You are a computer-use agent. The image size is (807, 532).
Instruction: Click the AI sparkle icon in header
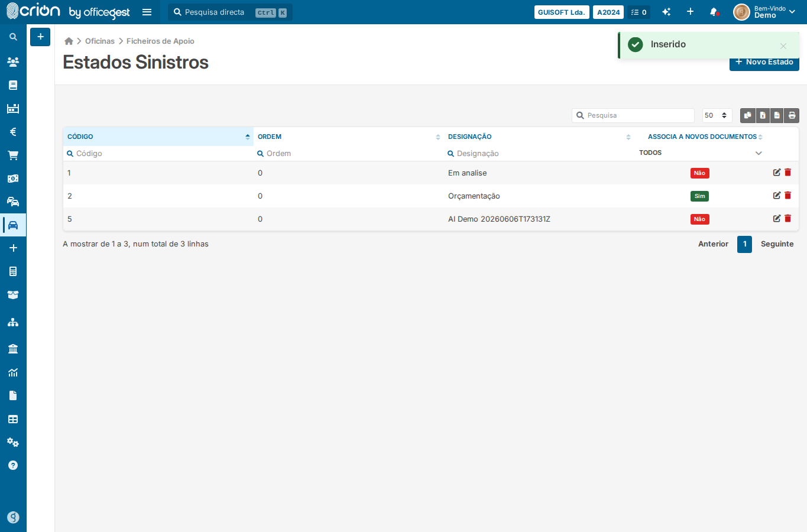pos(666,12)
